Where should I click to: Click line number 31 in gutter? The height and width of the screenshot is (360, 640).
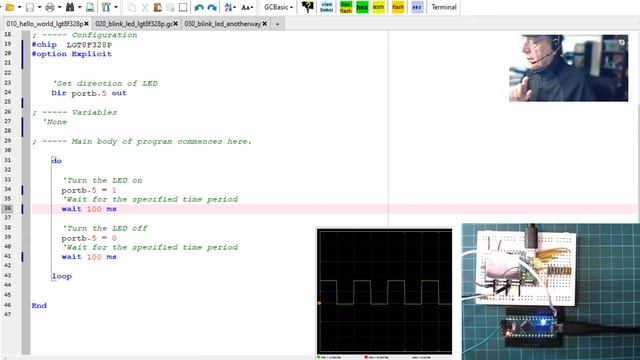[x=8, y=160]
